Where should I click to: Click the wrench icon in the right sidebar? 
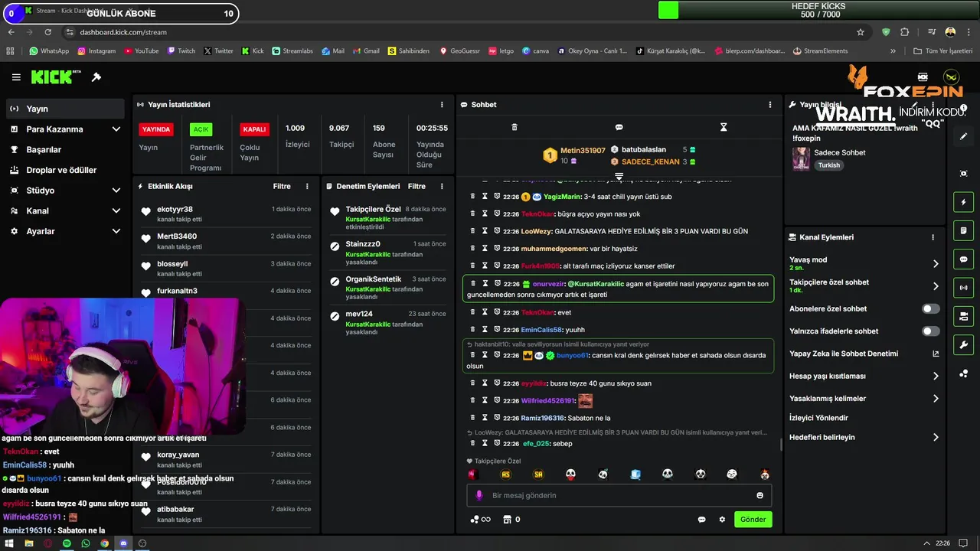point(963,344)
